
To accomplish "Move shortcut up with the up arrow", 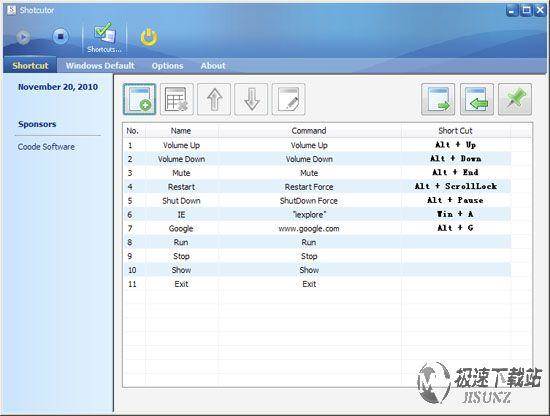I will [214, 99].
